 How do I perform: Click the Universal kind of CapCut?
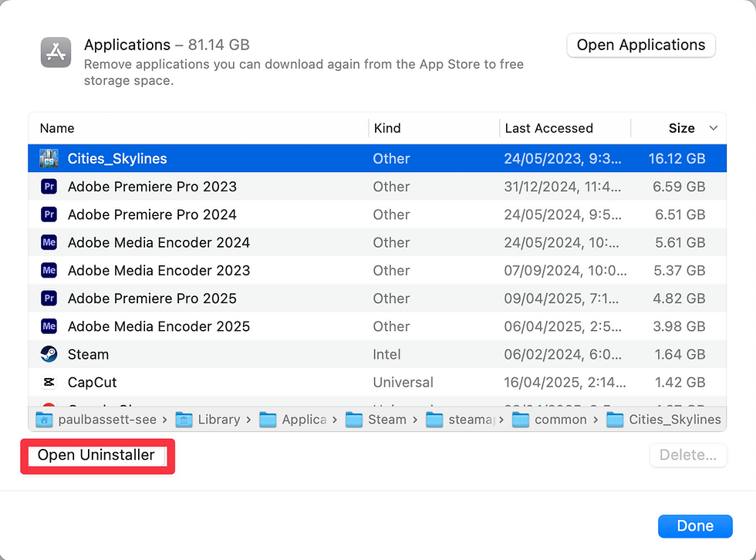403,382
